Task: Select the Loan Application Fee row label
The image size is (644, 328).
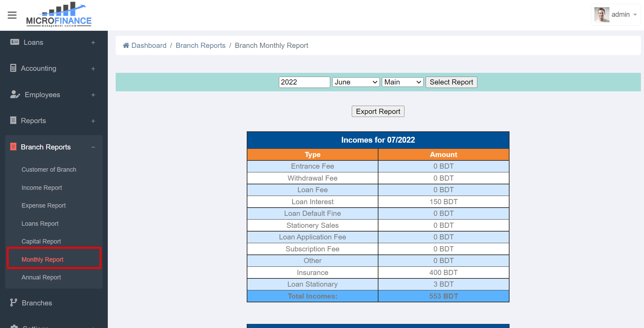Action: tap(312, 237)
